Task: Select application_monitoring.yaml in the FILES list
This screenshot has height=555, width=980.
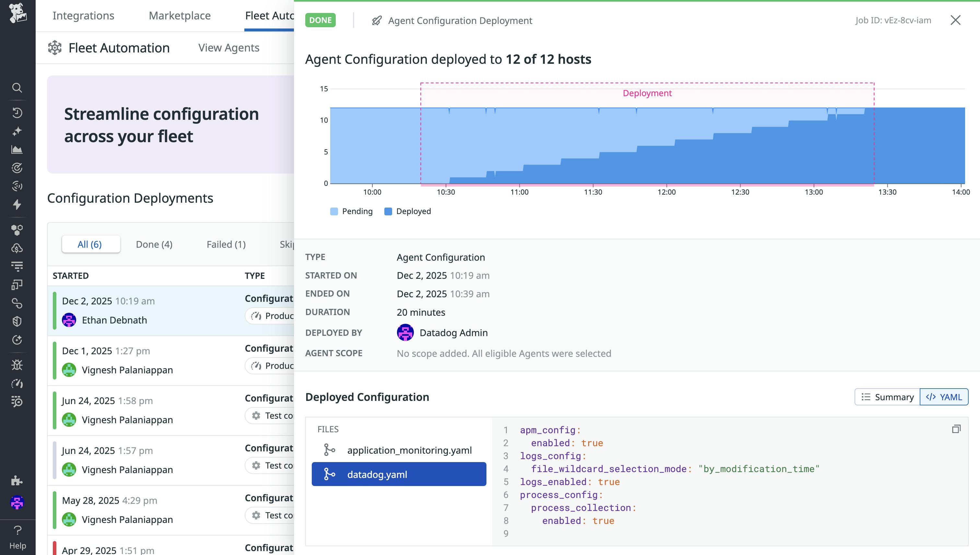Action: 410,450
